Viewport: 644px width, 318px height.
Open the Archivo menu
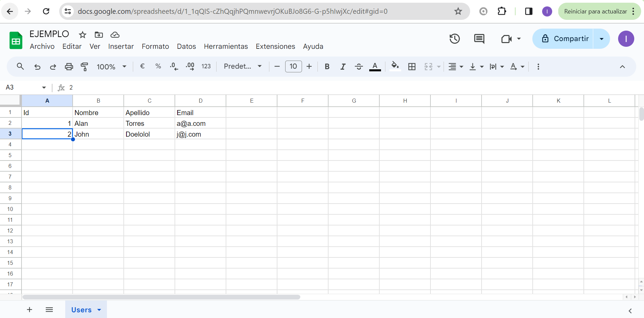coord(42,46)
